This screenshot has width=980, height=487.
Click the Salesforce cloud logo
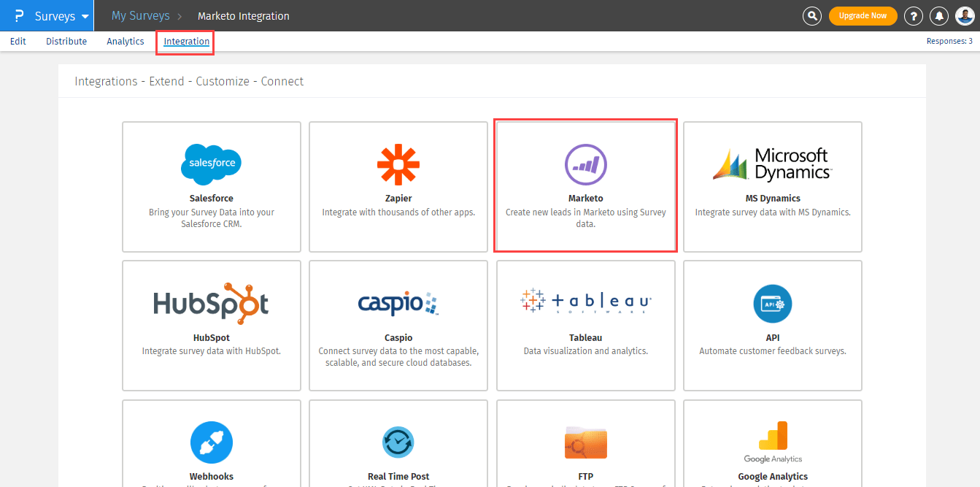click(x=211, y=164)
